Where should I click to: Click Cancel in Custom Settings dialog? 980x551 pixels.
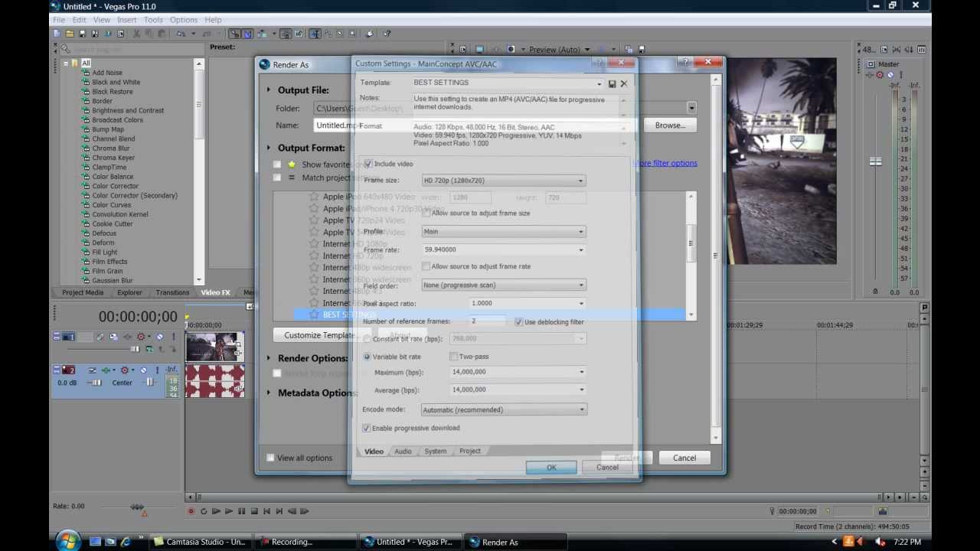click(607, 468)
